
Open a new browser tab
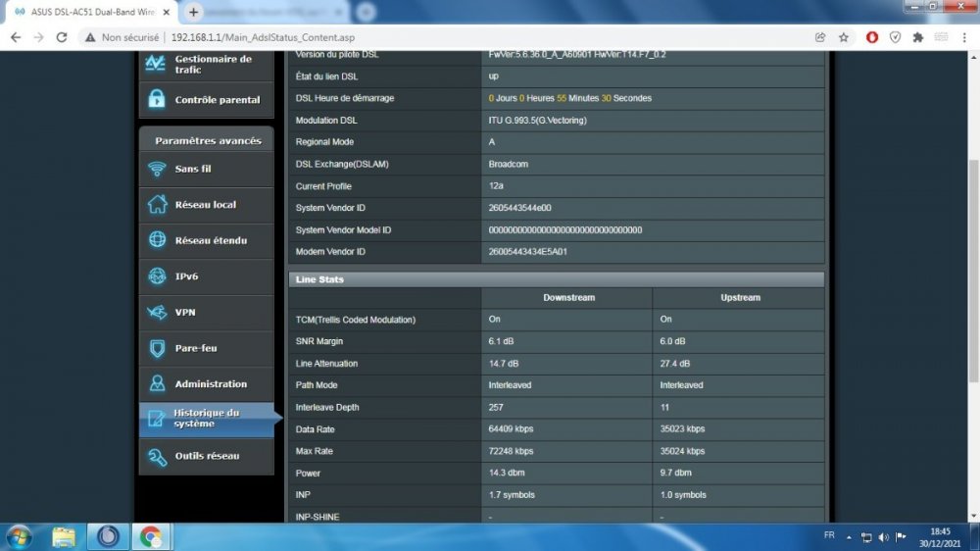pos(194,12)
